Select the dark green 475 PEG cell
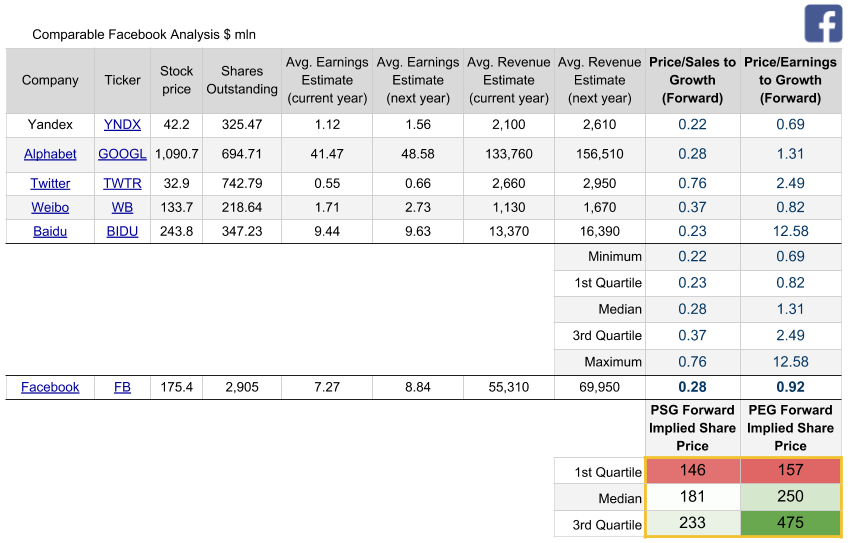 [x=790, y=522]
